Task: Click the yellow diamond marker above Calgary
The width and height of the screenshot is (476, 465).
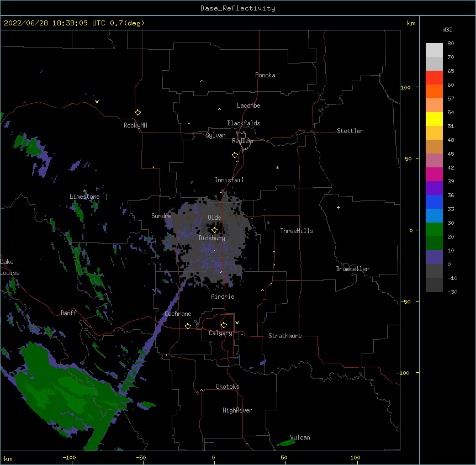Action: tap(224, 325)
